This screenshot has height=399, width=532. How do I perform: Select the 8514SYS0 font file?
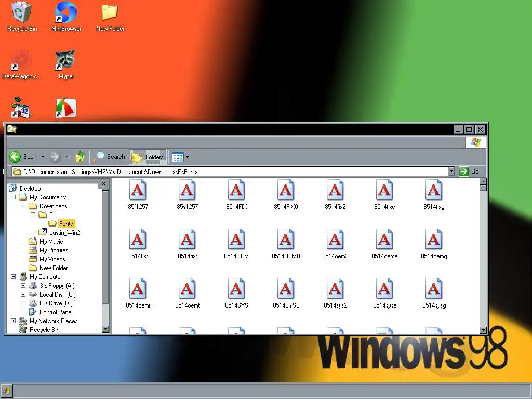point(286,293)
